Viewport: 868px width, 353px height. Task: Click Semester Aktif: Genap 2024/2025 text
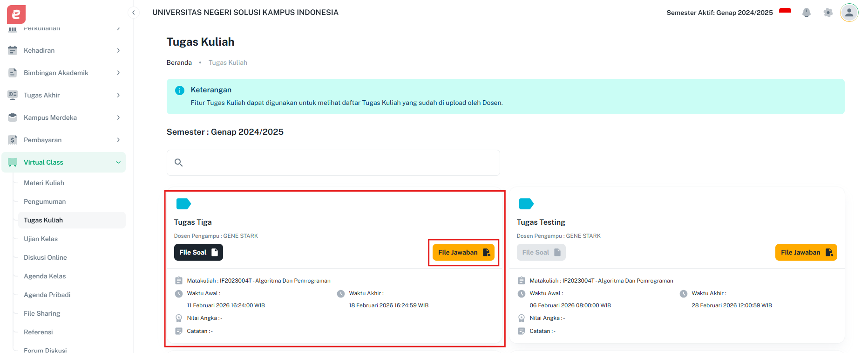pos(719,13)
